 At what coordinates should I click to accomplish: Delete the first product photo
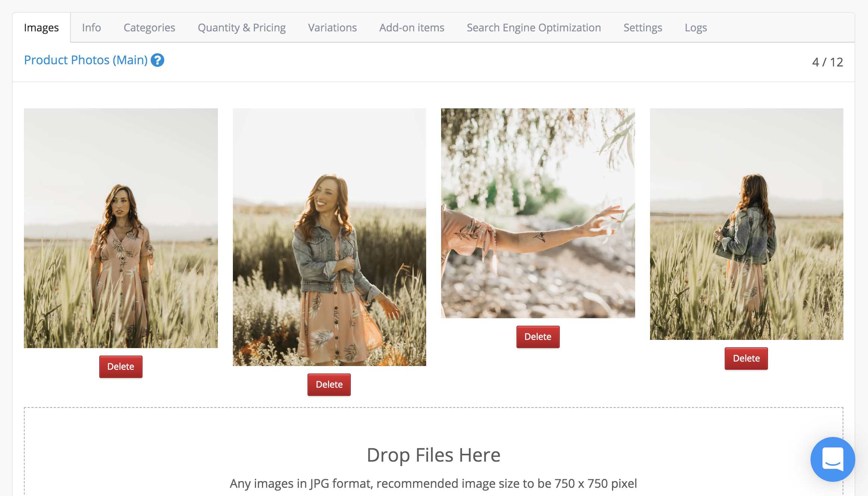click(x=121, y=366)
